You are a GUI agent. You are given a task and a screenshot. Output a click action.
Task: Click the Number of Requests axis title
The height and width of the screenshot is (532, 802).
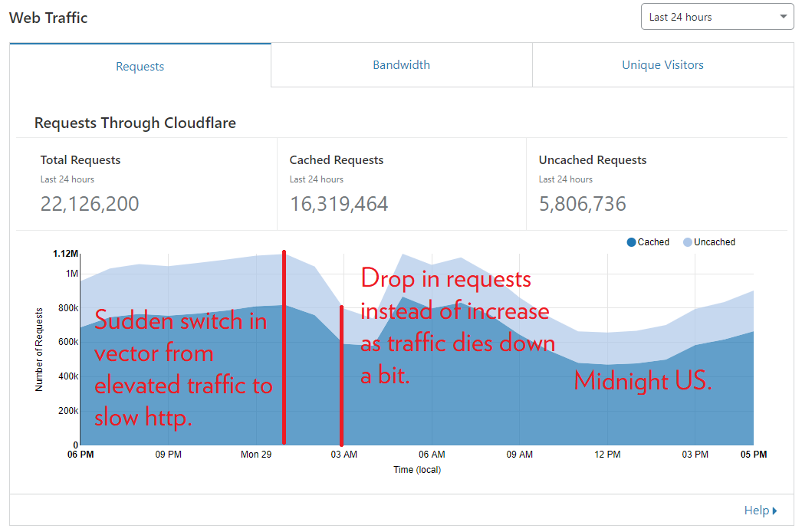39,350
